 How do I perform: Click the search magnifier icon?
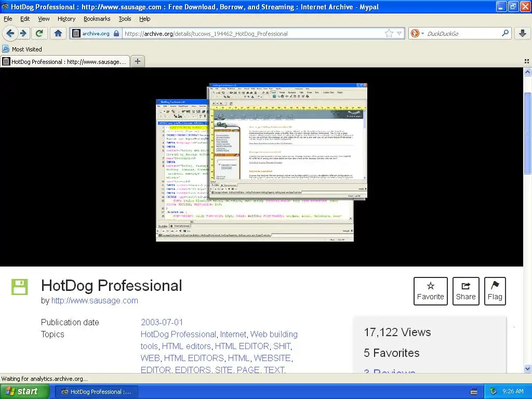505,33
